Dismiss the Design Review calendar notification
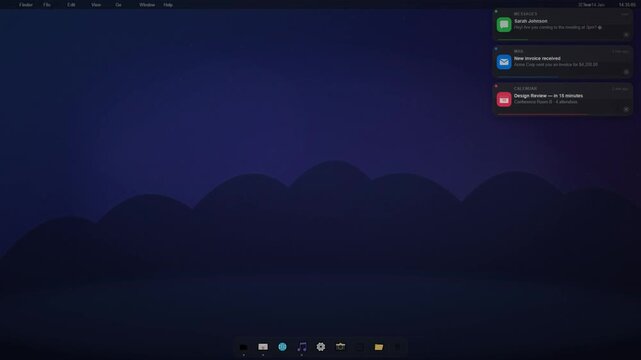The image size is (641, 360). tap(626, 109)
